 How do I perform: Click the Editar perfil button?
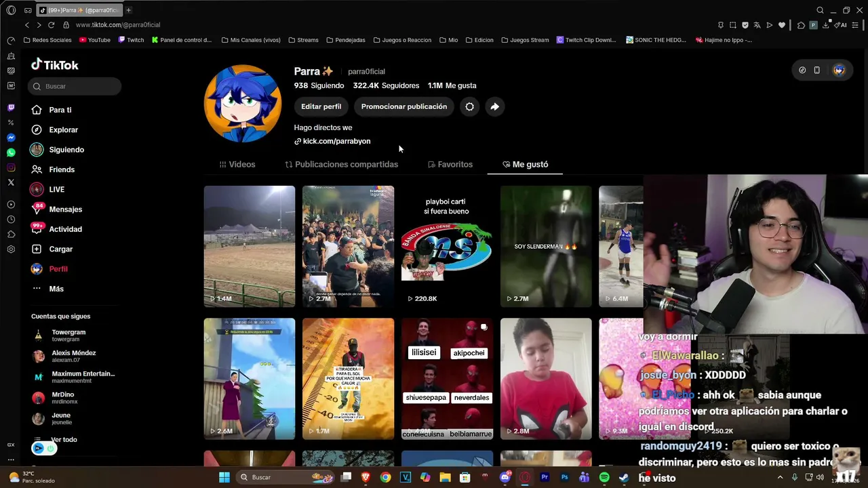click(x=321, y=106)
